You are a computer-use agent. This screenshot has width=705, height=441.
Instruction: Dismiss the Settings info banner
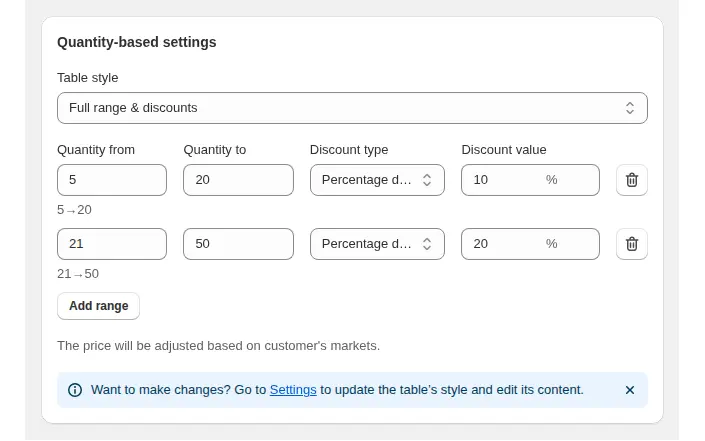tap(629, 390)
